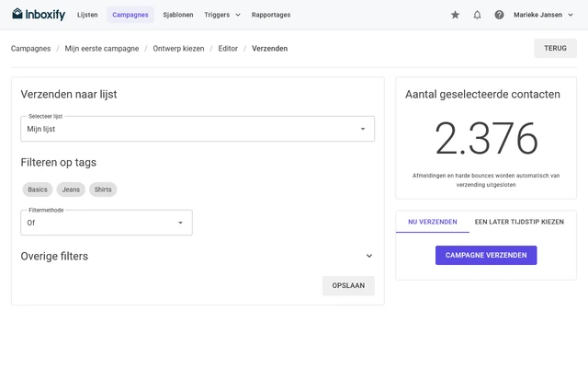Open Marieke Jansen account menu

543,15
